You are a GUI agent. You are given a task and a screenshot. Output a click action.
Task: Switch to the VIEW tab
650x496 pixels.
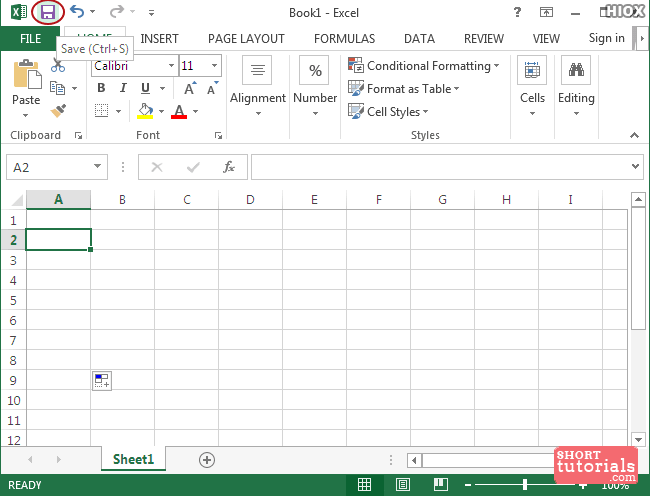click(x=546, y=39)
